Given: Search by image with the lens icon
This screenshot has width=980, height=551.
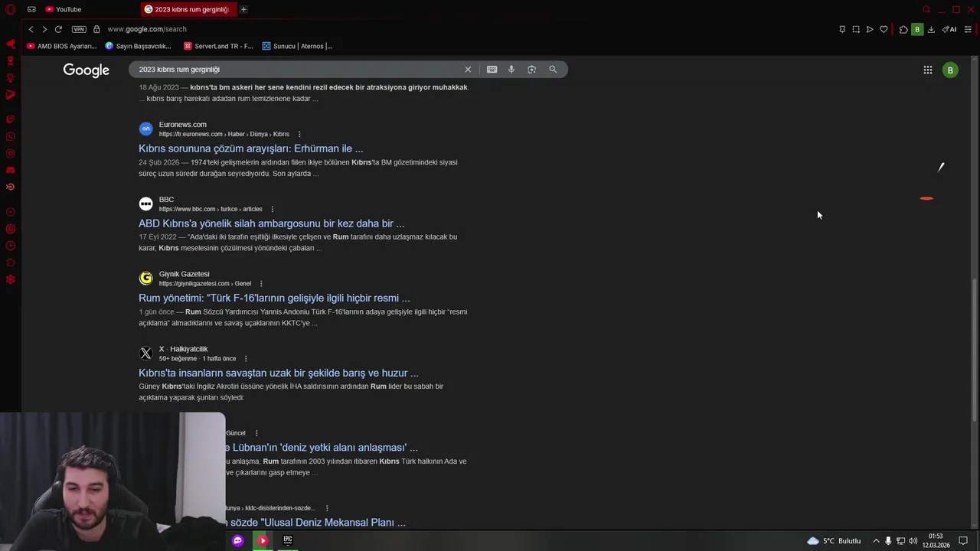Looking at the screenshot, I should pyautogui.click(x=531, y=69).
